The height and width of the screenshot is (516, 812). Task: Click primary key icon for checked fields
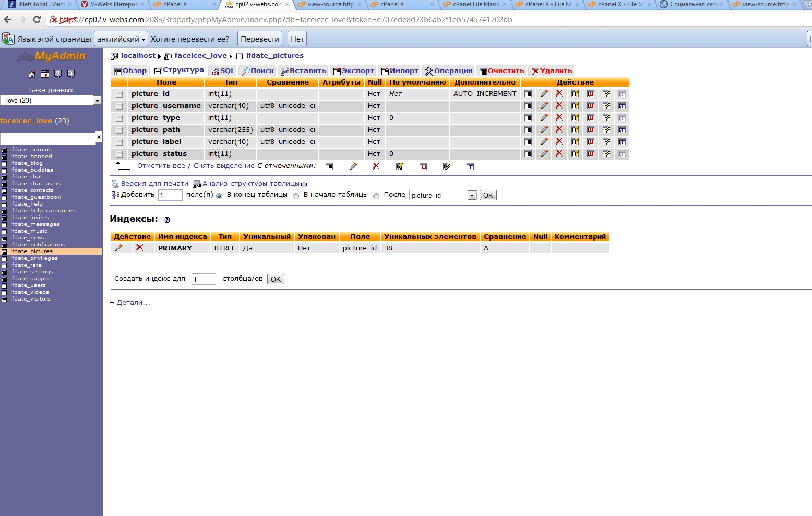400,166
